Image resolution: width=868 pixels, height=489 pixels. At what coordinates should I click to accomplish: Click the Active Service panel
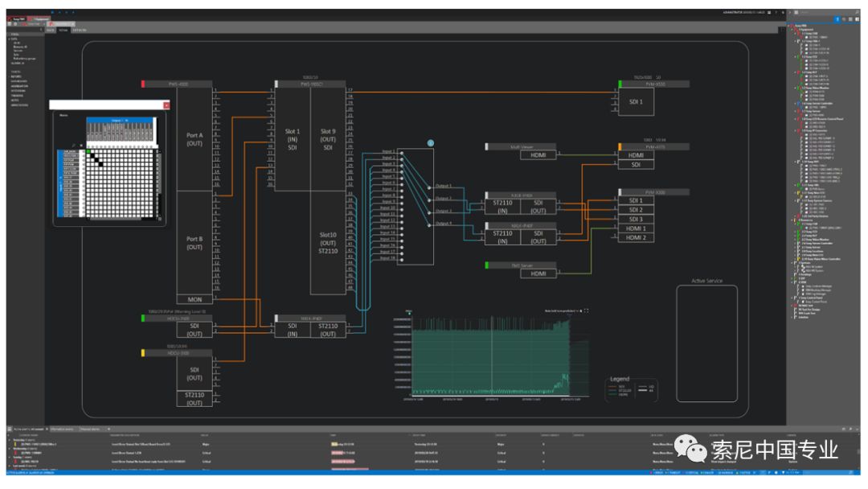707,343
